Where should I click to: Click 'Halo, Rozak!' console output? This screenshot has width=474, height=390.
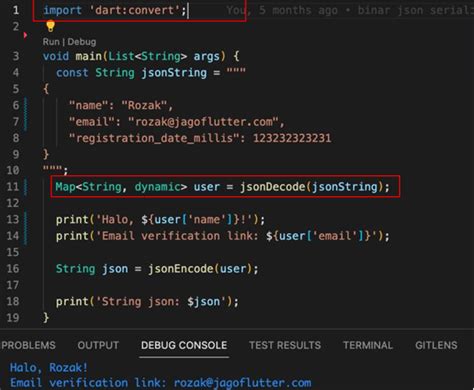[49, 368]
